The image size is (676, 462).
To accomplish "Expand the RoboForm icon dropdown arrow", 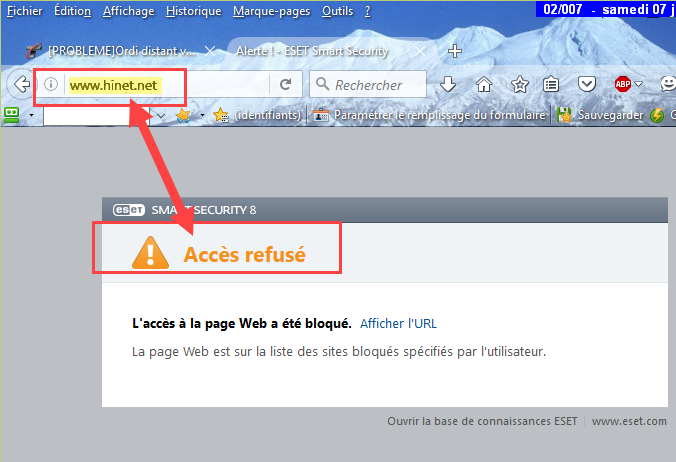I will click(31, 116).
